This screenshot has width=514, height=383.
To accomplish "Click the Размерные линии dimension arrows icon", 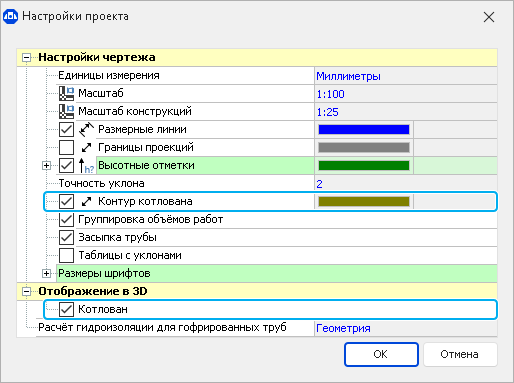I will coord(86,129).
